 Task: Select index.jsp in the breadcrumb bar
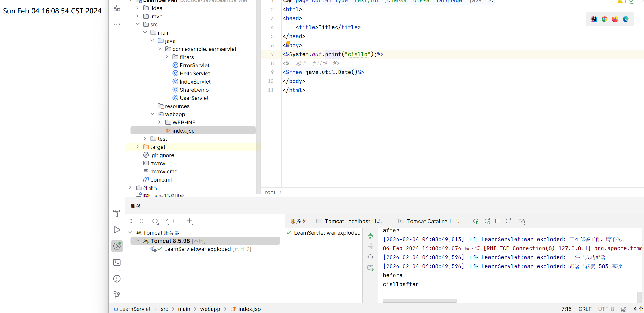coord(246,309)
